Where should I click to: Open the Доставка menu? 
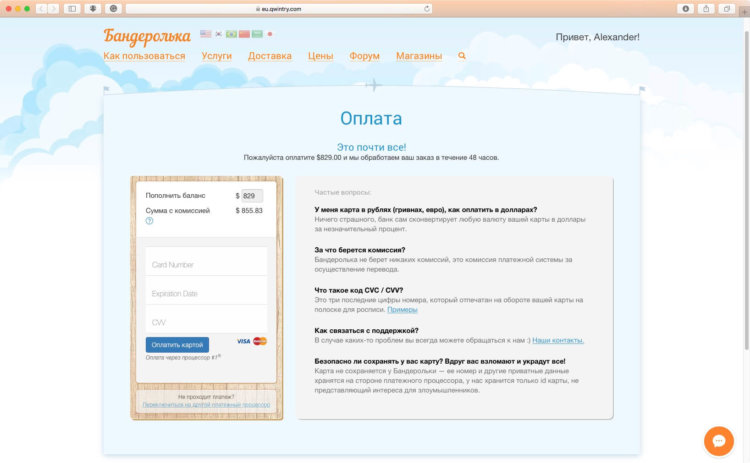(270, 56)
